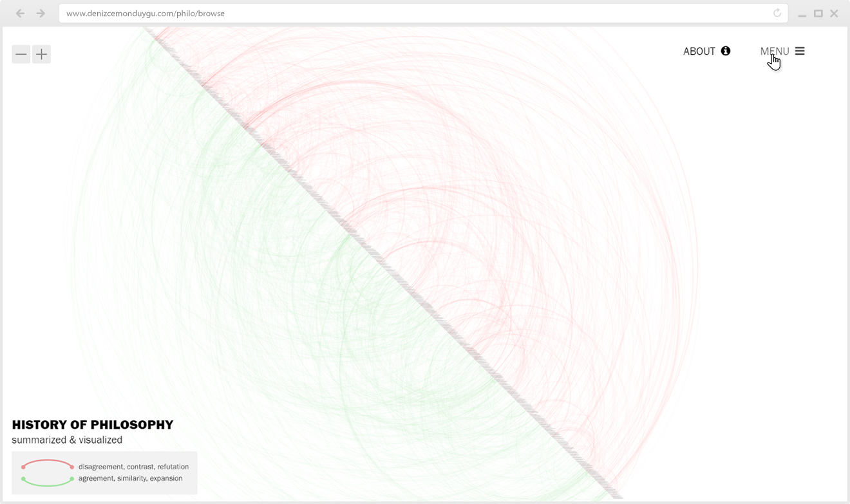850x504 pixels.
Task: Focus the URL address bar
Action: point(422,13)
